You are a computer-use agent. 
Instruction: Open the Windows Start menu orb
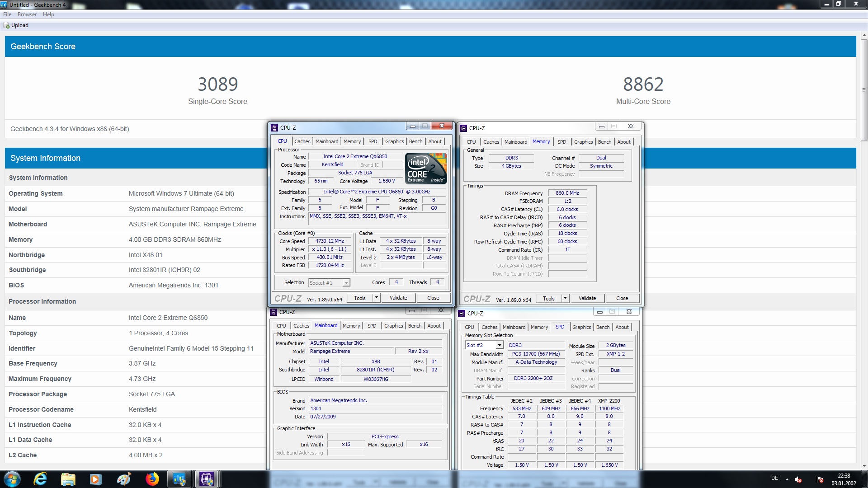(x=12, y=479)
